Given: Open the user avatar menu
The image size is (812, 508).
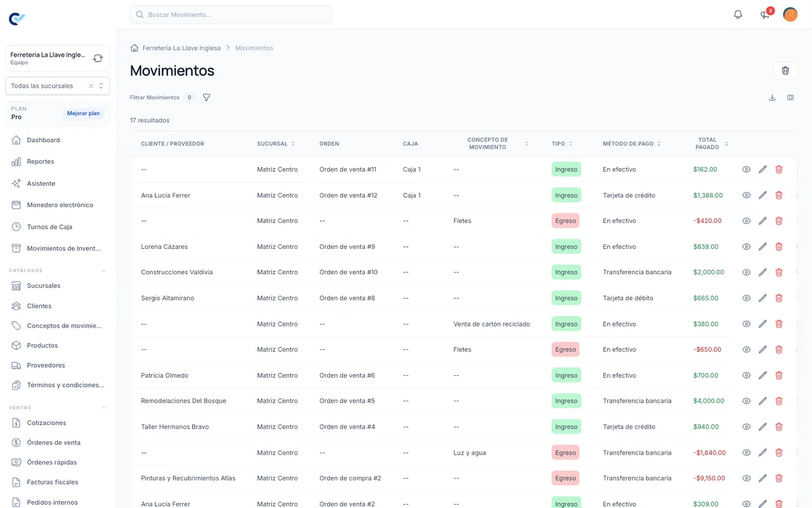Looking at the screenshot, I should [x=790, y=15].
